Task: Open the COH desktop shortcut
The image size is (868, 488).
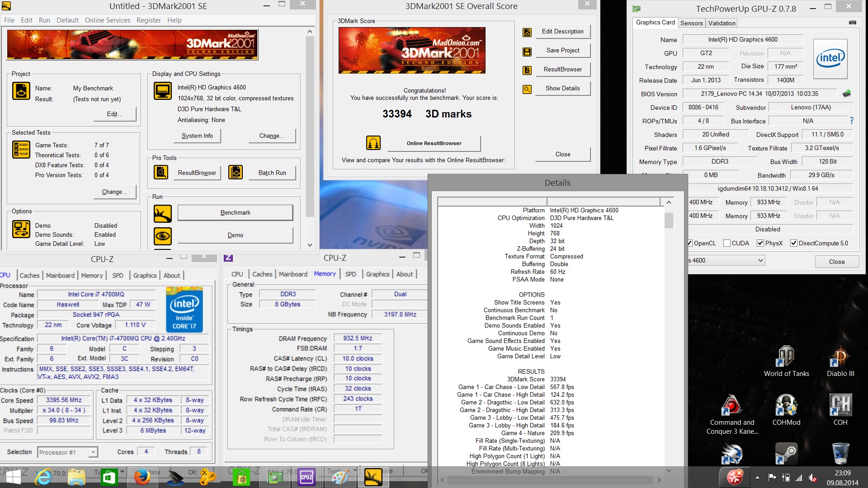Action: point(840,410)
